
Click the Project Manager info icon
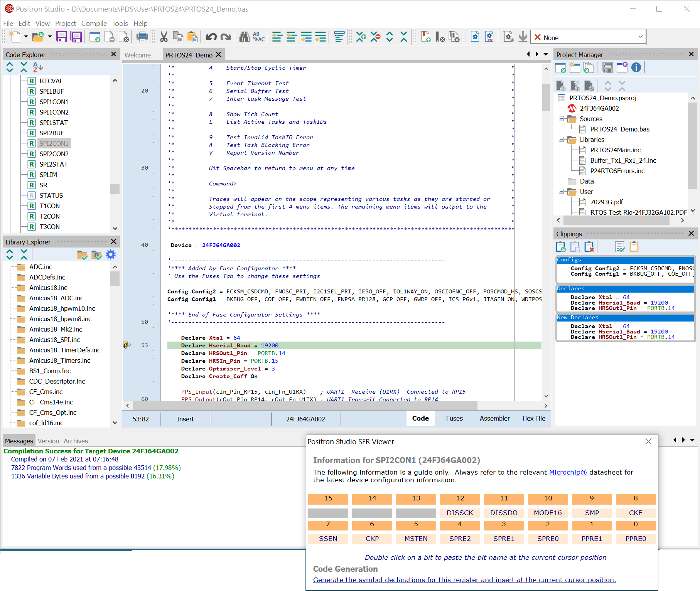click(x=636, y=67)
